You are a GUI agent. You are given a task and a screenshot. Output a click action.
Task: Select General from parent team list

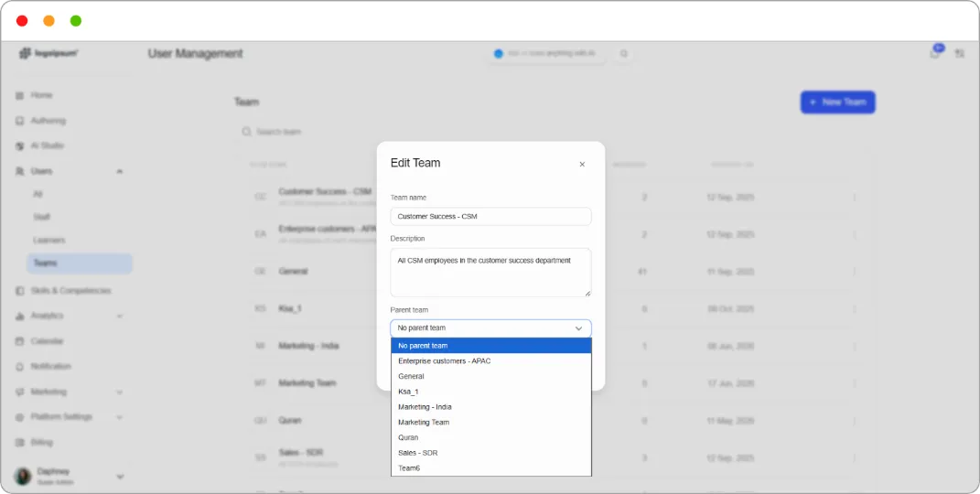pos(490,376)
